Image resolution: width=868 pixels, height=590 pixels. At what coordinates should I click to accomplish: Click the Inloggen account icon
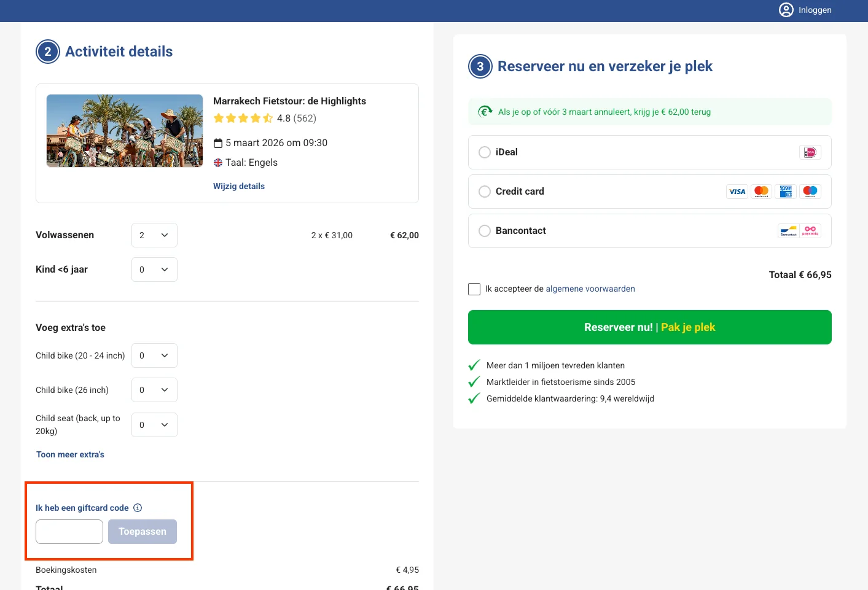pyautogui.click(x=786, y=10)
